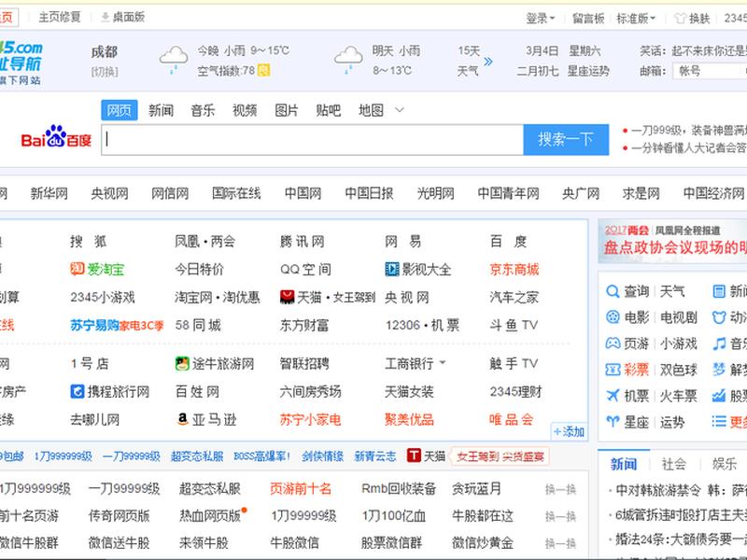Click the film reel 电影 icon
This screenshot has height=560, width=747.
pyautogui.click(x=613, y=317)
